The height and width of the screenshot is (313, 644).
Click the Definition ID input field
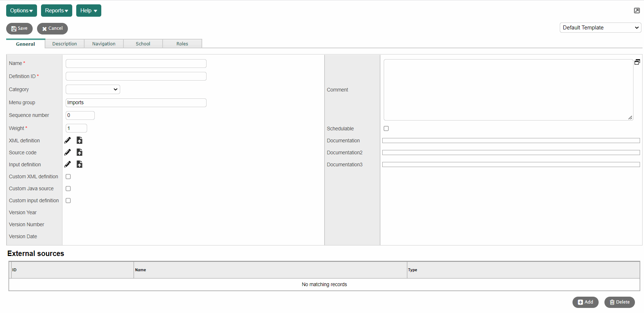(136, 76)
